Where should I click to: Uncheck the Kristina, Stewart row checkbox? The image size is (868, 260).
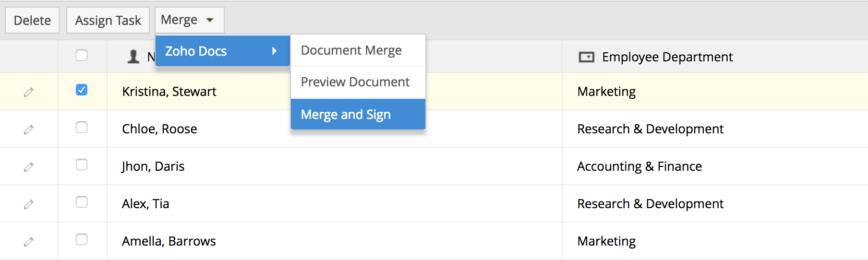(82, 90)
